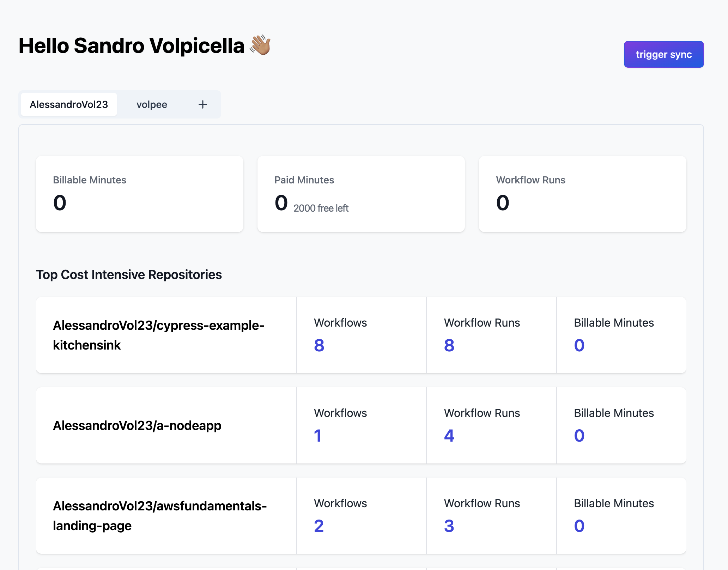Click the Workflow Runs value 8 for cypress-example-kitchensink
This screenshot has height=570, width=728.
(x=448, y=345)
